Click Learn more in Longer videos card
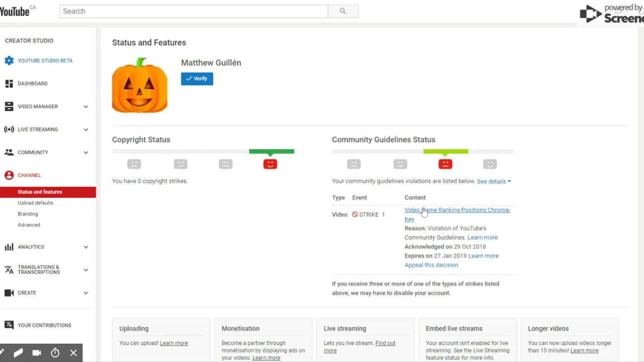 pos(584,350)
